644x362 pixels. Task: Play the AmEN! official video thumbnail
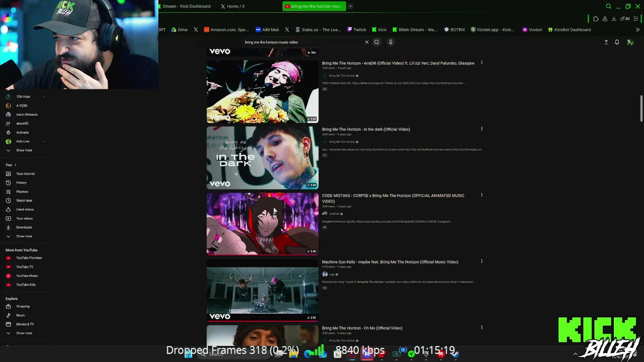click(263, 92)
